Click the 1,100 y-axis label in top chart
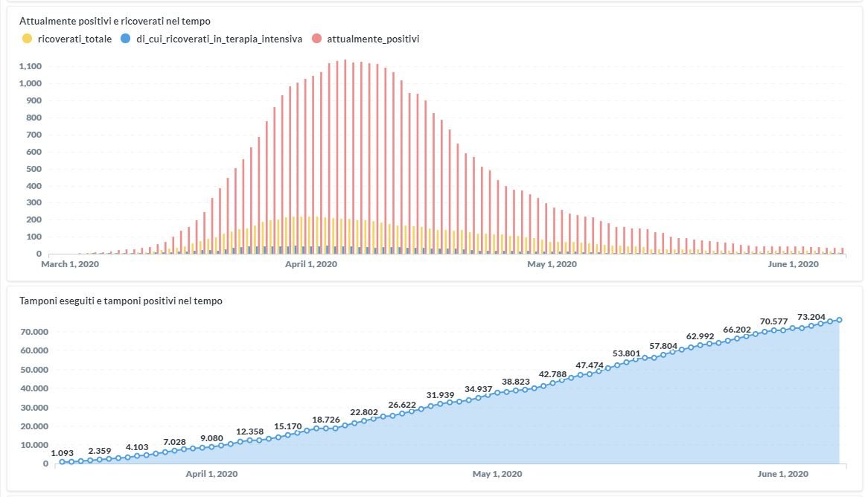Image resolution: width=868 pixels, height=497 pixels. (29, 66)
